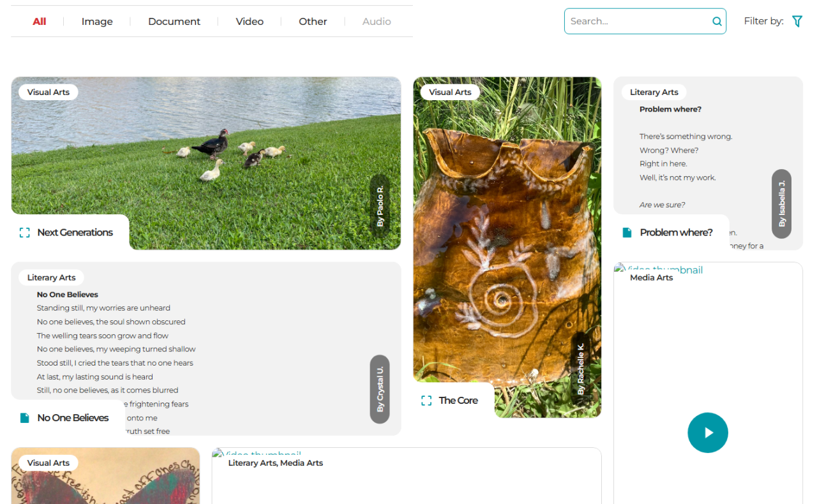Click the expand icon beside The Core

426,401
